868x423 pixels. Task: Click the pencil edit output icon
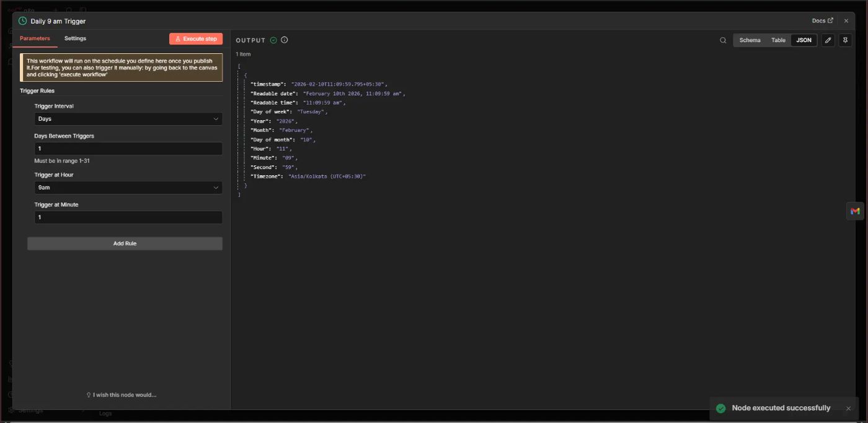(x=828, y=40)
